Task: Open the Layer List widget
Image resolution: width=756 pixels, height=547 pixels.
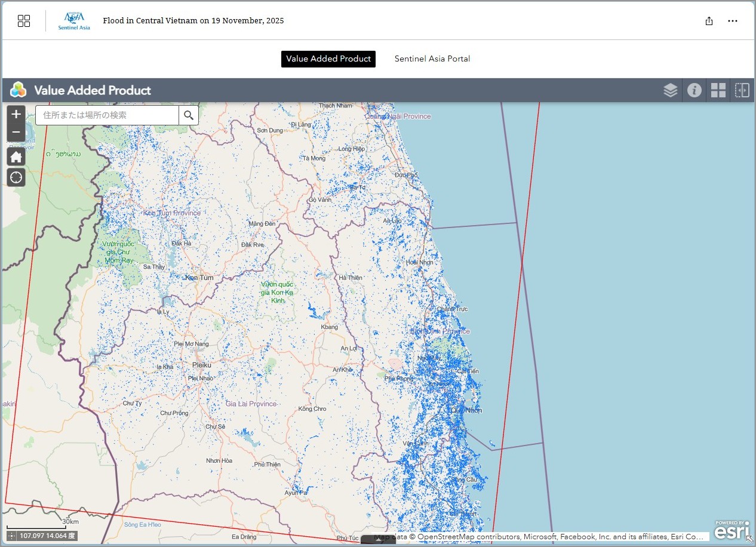Action: point(670,90)
